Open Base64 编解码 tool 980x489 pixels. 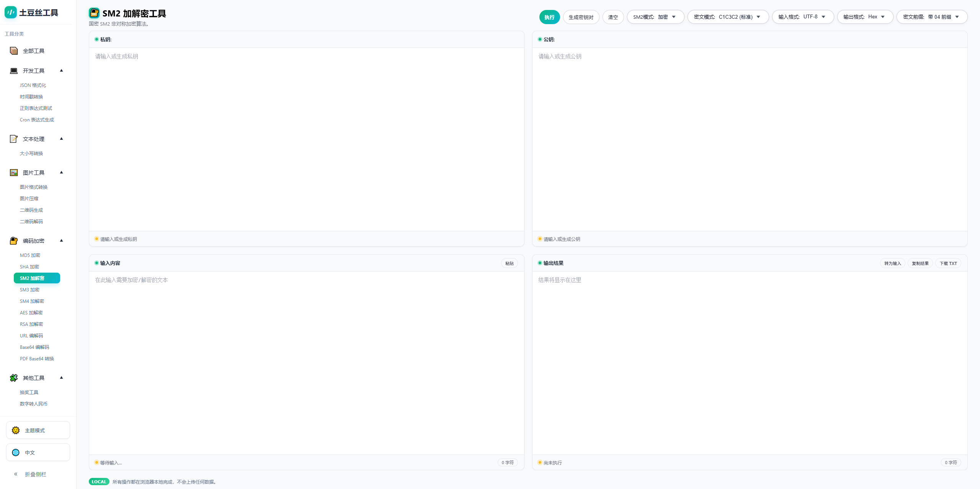click(34, 347)
